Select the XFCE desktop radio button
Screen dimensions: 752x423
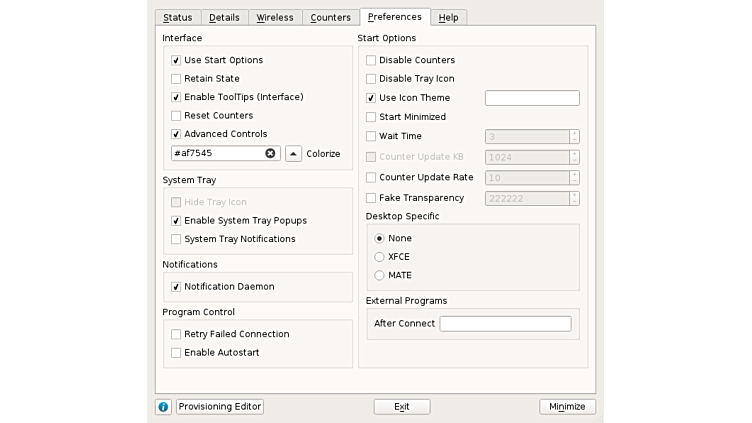pos(379,257)
